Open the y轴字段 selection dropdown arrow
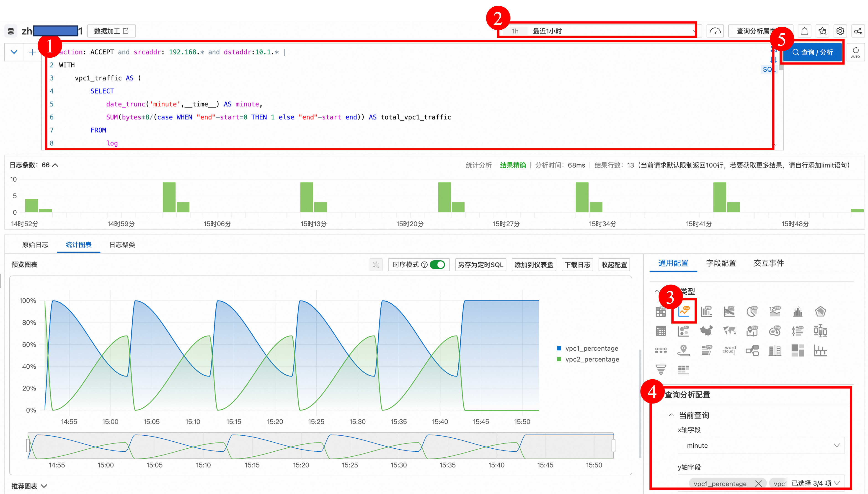This screenshot has height=494, width=868. point(837,483)
